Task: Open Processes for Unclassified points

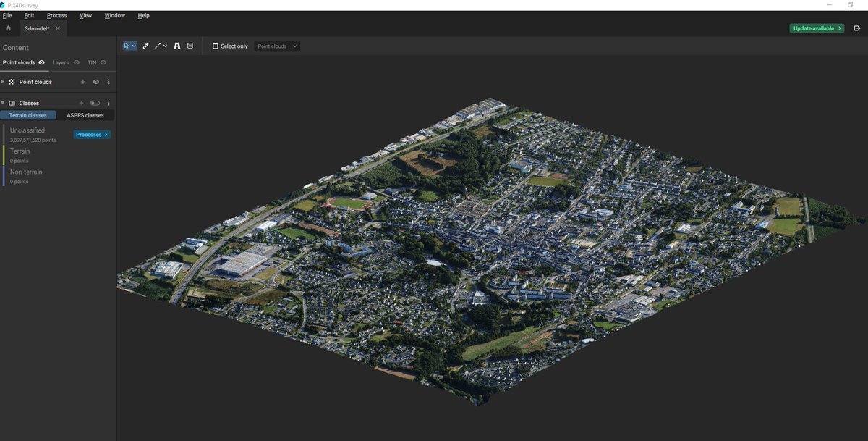Action: click(91, 134)
